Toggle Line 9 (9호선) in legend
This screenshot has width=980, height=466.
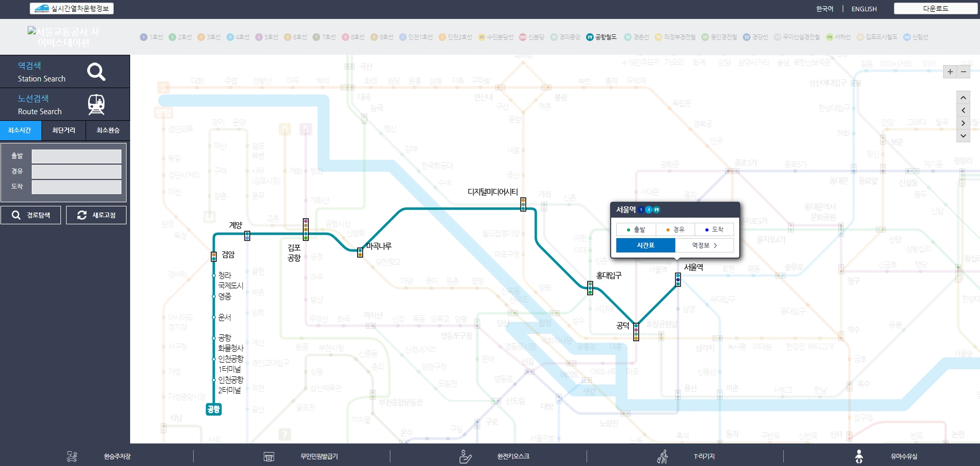click(x=382, y=37)
